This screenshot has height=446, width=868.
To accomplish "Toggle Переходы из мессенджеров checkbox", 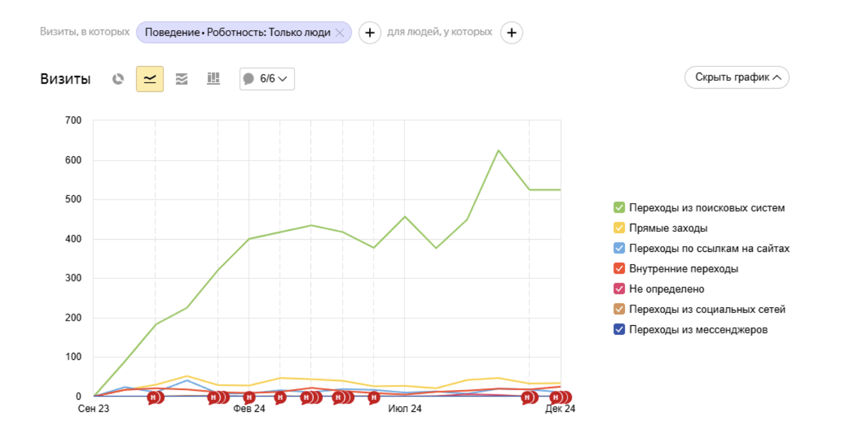I will [x=619, y=330].
